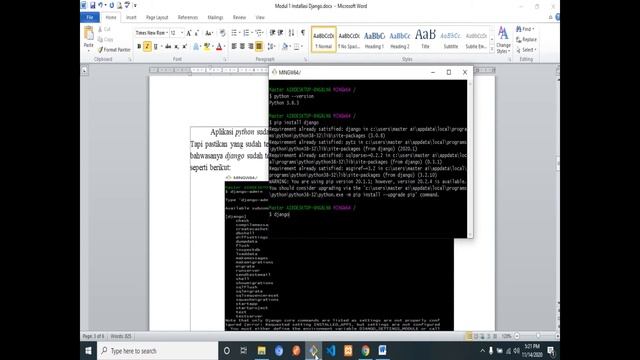Toggle Align Text Left
The image size is (640, 360).
[x=234, y=47]
